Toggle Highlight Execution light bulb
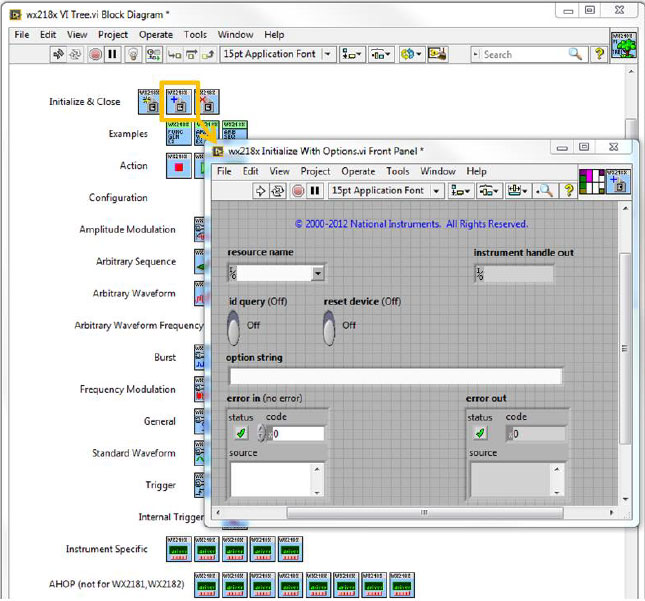The image size is (645, 601). pos(132,54)
